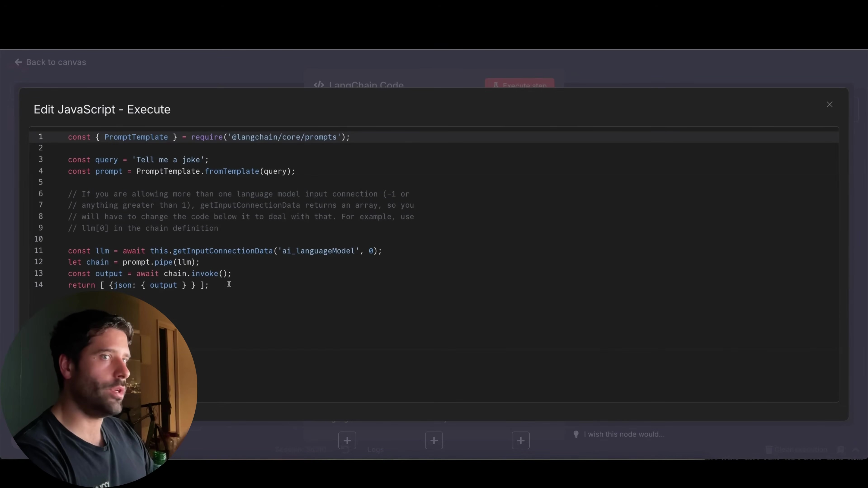Open 'I wish this node would...' feedback
The width and height of the screenshot is (868, 488).
tap(624, 434)
